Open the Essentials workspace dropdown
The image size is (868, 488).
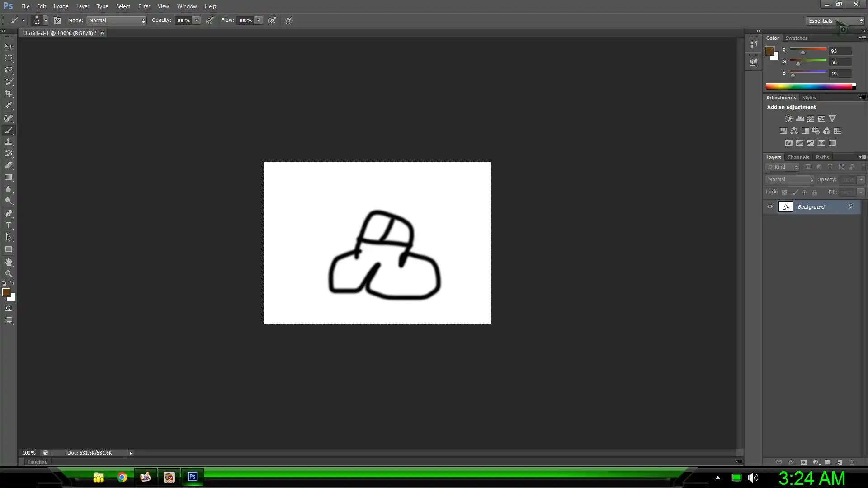[835, 21]
